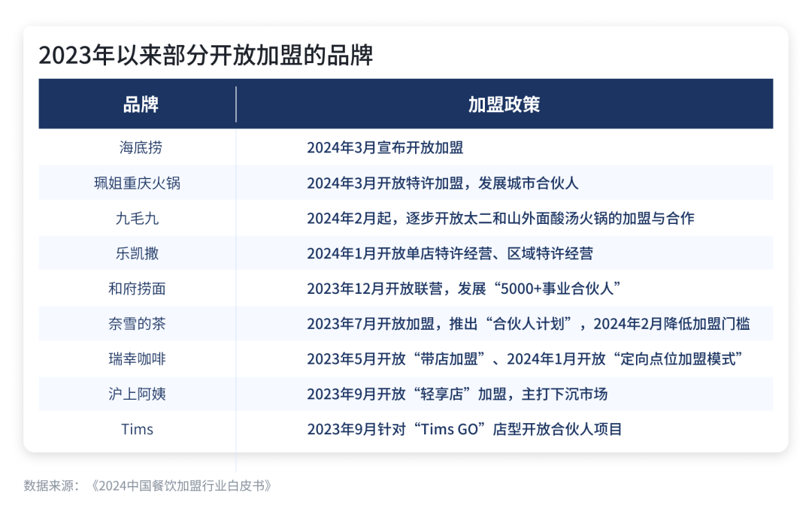This screenshot has width=812, height=511.
Task: Select the brand cell 沪上阿姨
Action: [x=138, y=394]
